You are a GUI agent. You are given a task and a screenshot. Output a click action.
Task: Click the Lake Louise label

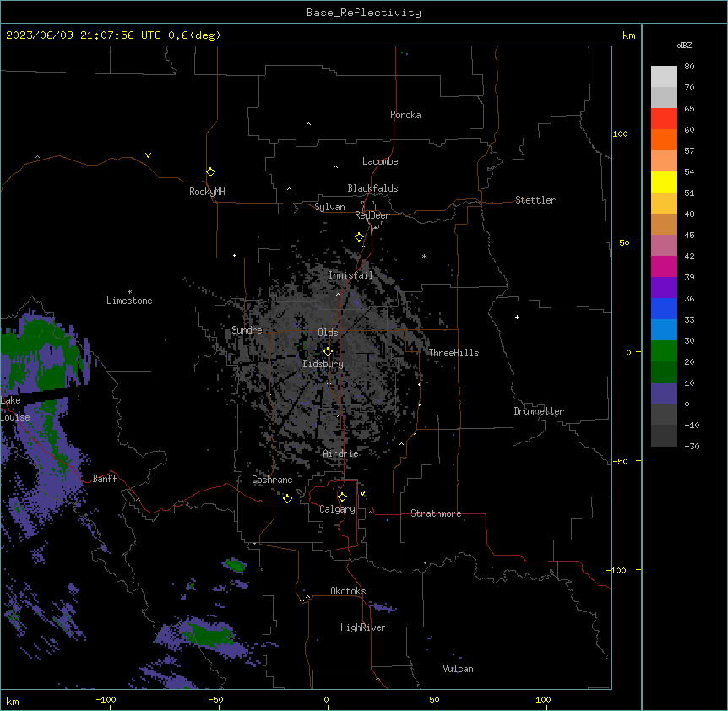[15, 409]
